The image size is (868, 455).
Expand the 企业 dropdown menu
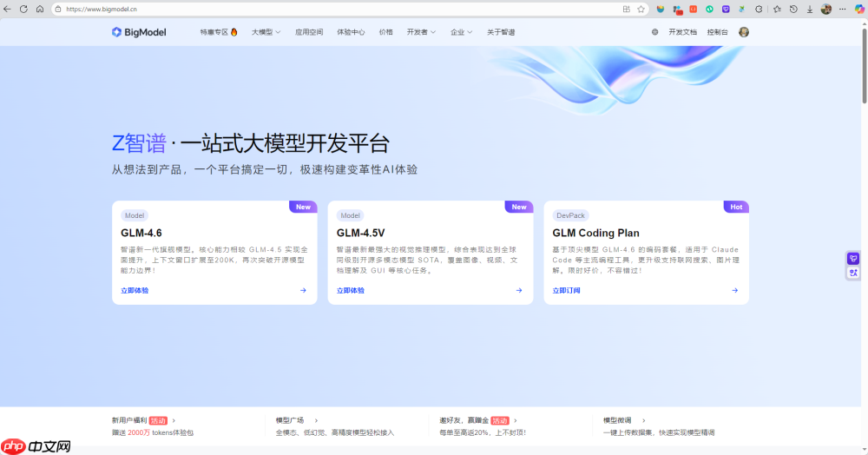(461, 32)
